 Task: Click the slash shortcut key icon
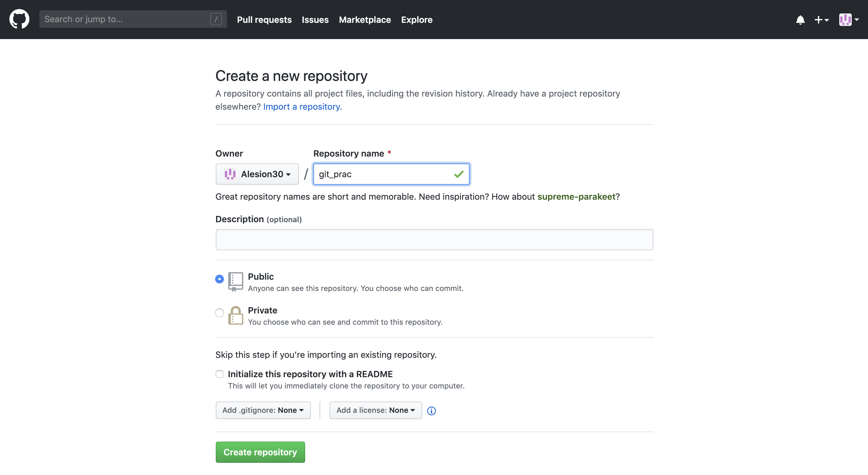(216, 19)
